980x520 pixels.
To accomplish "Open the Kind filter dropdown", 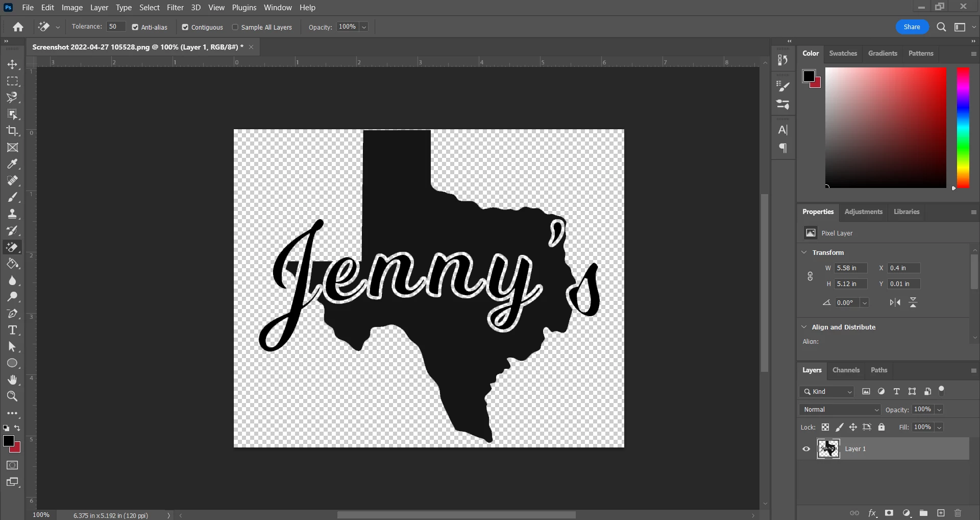I will click(827, 392).
